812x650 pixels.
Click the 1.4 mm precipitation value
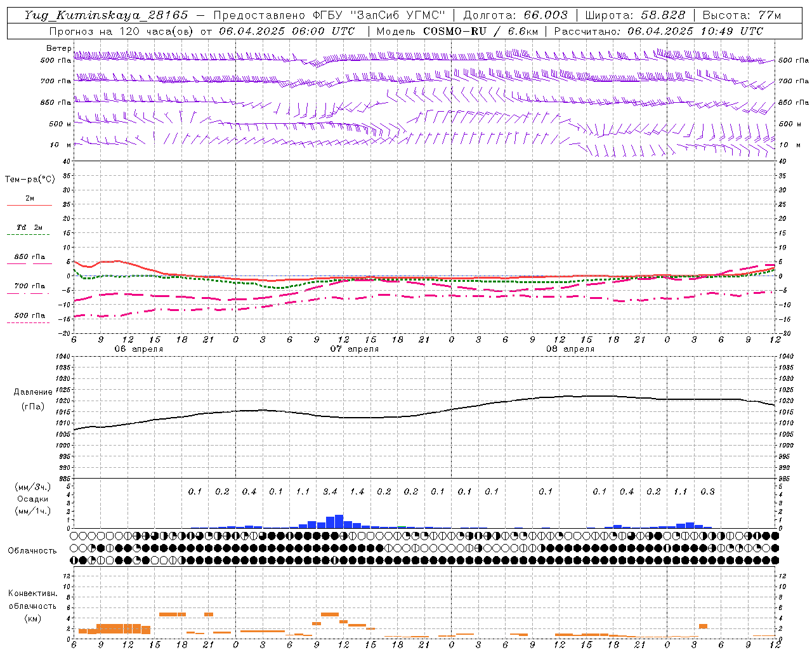coord(357,492)
